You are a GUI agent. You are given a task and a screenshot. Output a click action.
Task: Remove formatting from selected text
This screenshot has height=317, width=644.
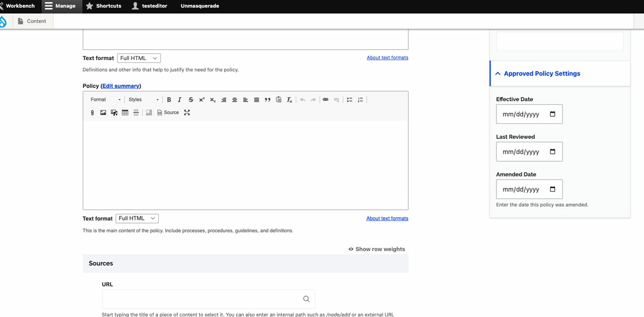pos(289,100)
